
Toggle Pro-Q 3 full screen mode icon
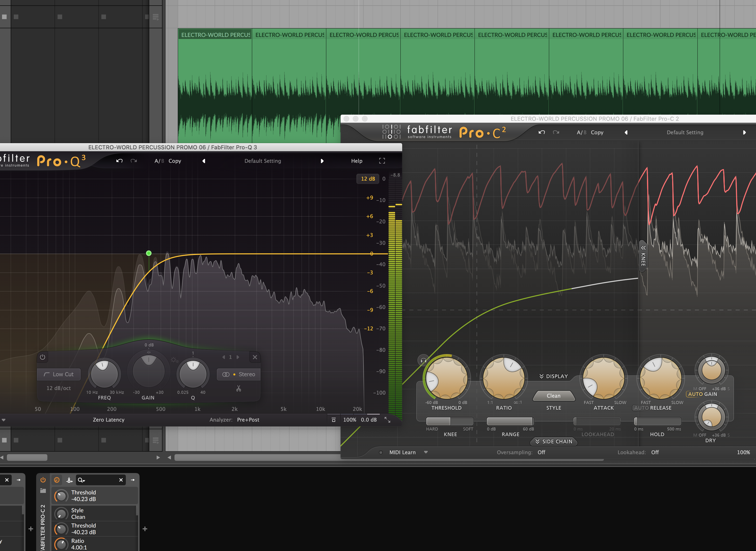(382, 161)
